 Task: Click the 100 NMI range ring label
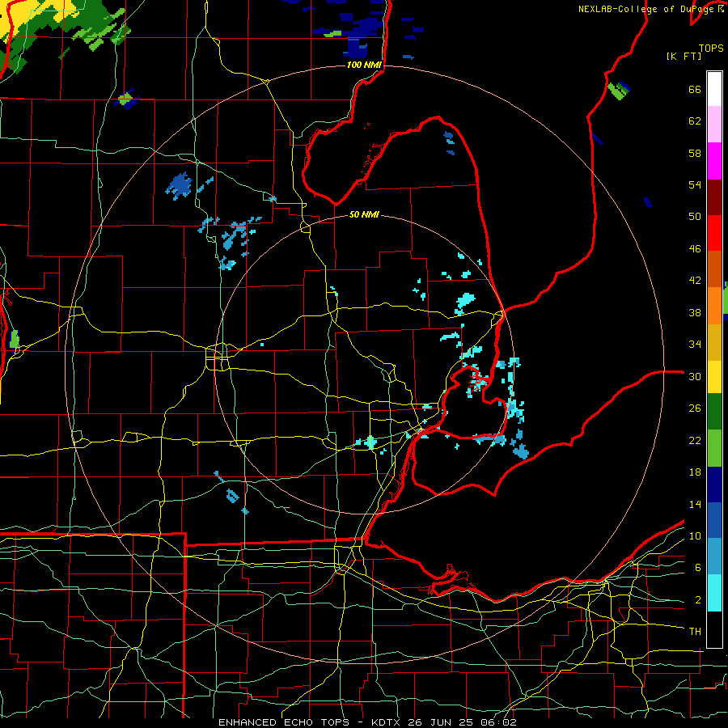[365, 65]
